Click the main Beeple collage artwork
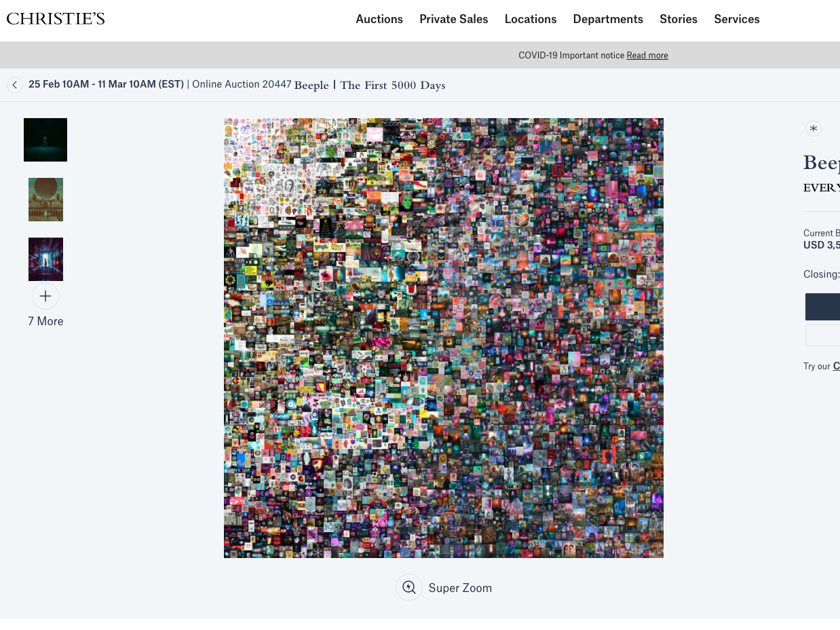Screen dimensions: 840x630 click(x=444, y=338)
